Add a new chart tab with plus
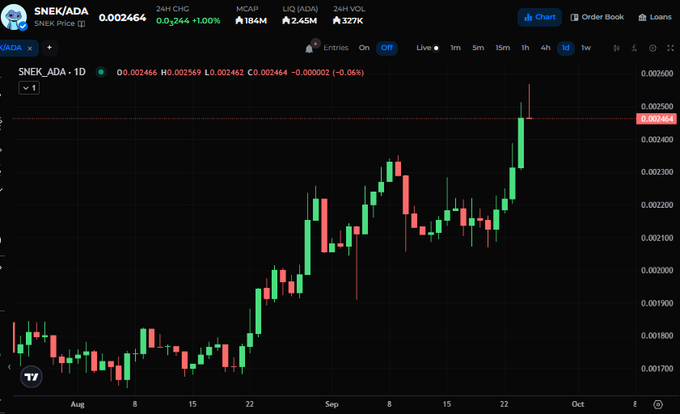 coord(49,48)
